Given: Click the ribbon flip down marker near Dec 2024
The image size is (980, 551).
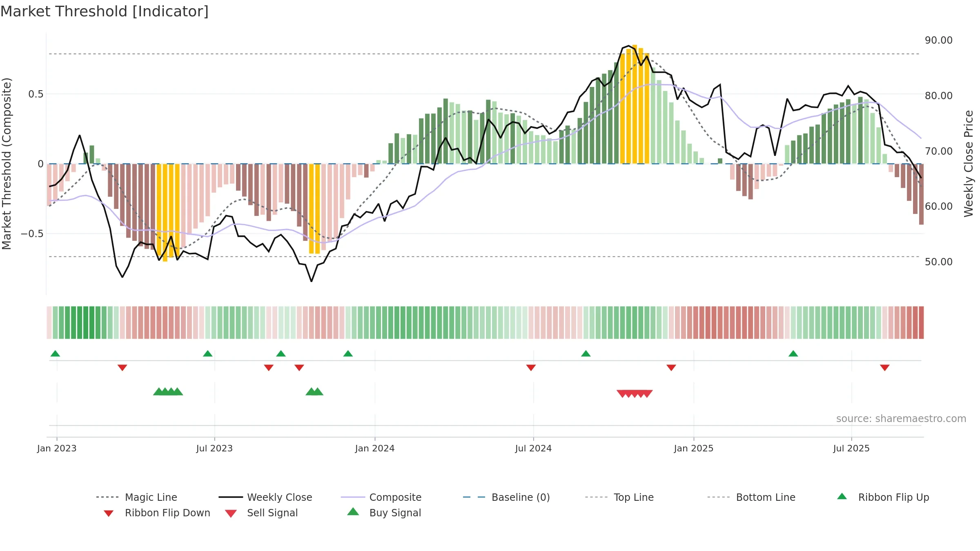Looking at the screenshot, I should point(671,368).
